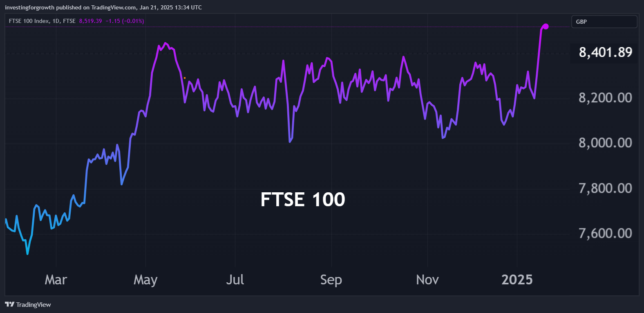Screen dimensions: 644x313
Task: Click the −1.15 (−0.01%) change value
Action: pos(125,21)
